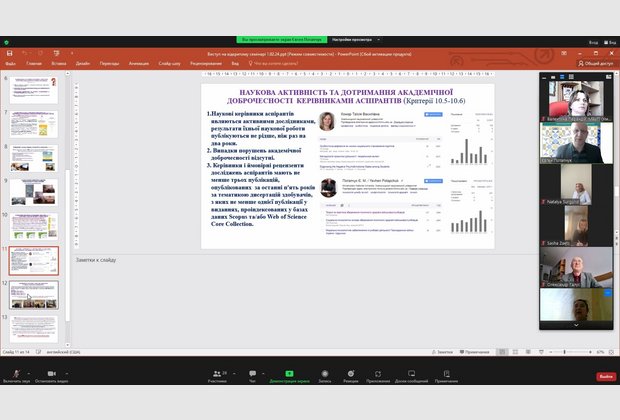The width and height of the screenshot is (620, 420).
Task: Toggle the Примечания comments button in status bar
Action: [474, 352]
